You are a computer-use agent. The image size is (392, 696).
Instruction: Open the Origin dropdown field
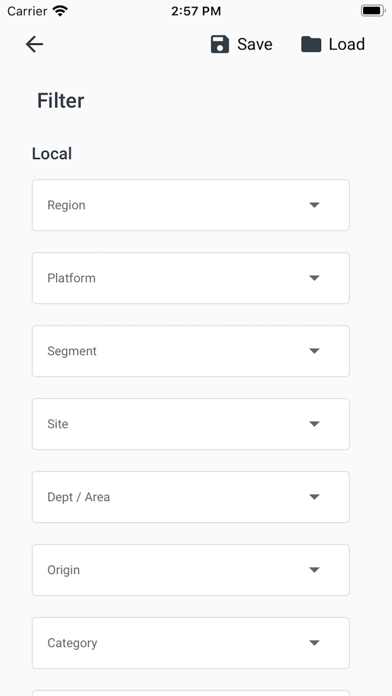(191, 570)
